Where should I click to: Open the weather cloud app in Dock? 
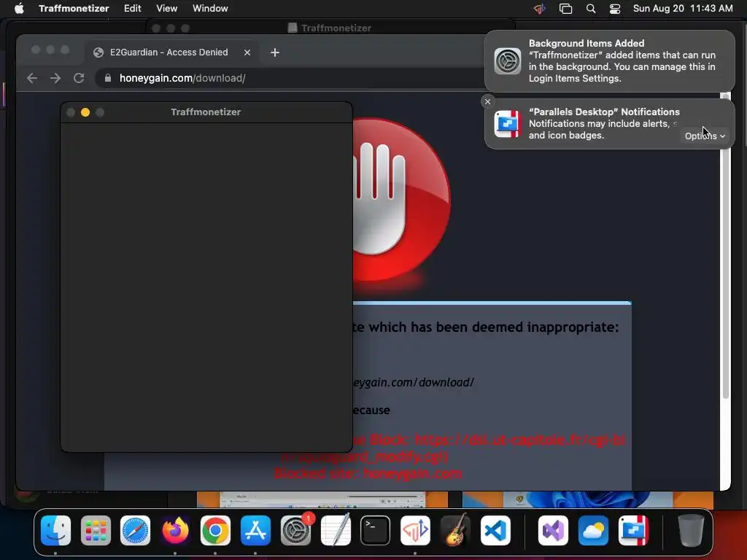(593, 531)
